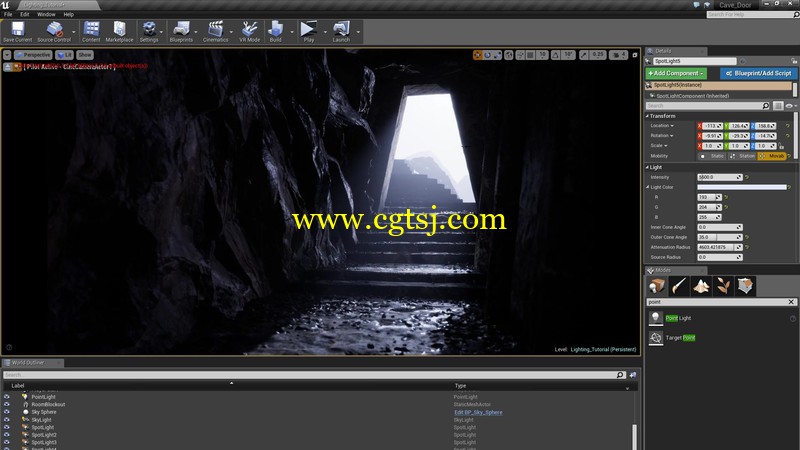
Task: Open the Settings toolbar icon
Action: click(149, 32)
